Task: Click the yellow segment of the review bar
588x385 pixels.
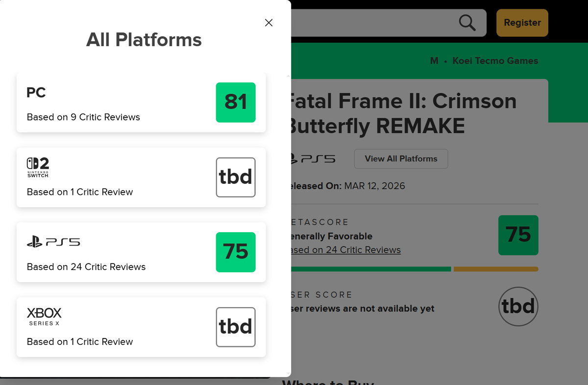Action: 496,269
